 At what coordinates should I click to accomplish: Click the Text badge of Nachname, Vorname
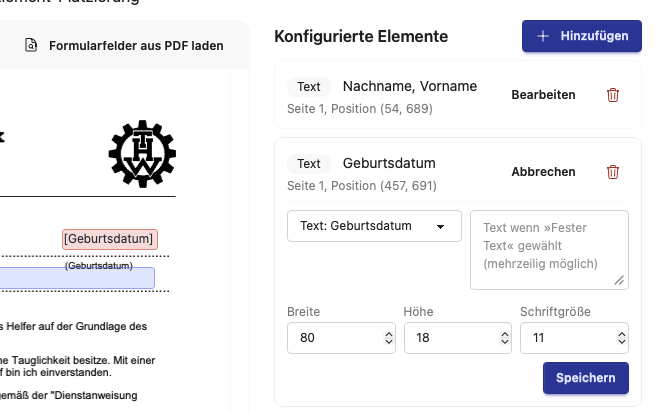[309, 87]
